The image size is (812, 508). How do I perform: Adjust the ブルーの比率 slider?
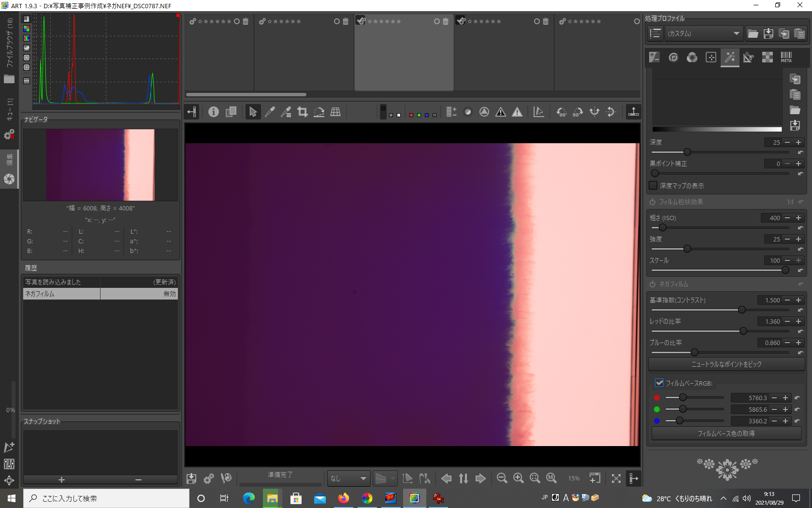click(x=720, y=353)
